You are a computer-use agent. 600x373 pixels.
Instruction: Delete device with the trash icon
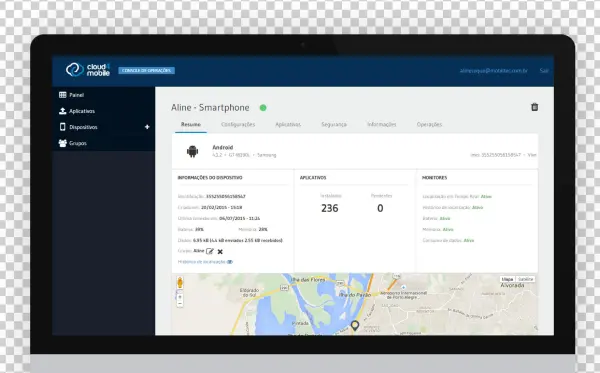pos(535,107)
